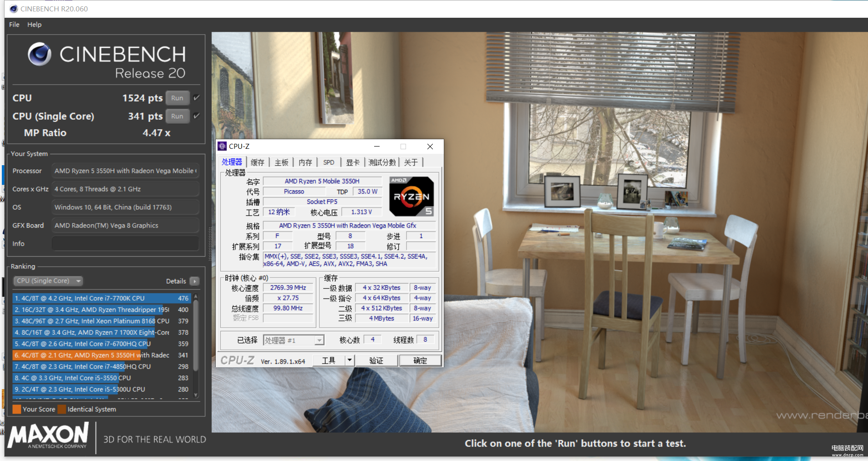The width and height of the screenshot is (868, 461).
Task: Open the Help menu
Action: 34,25
